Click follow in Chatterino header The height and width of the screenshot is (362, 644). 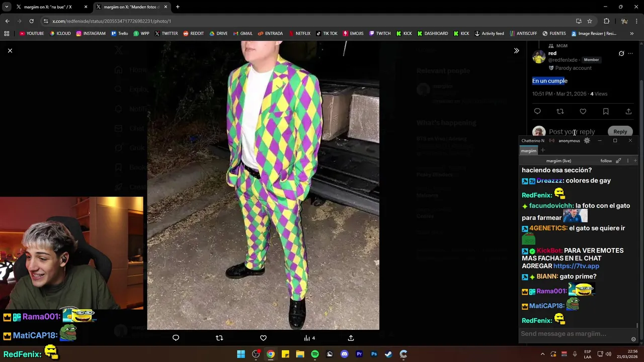point(606,161)
